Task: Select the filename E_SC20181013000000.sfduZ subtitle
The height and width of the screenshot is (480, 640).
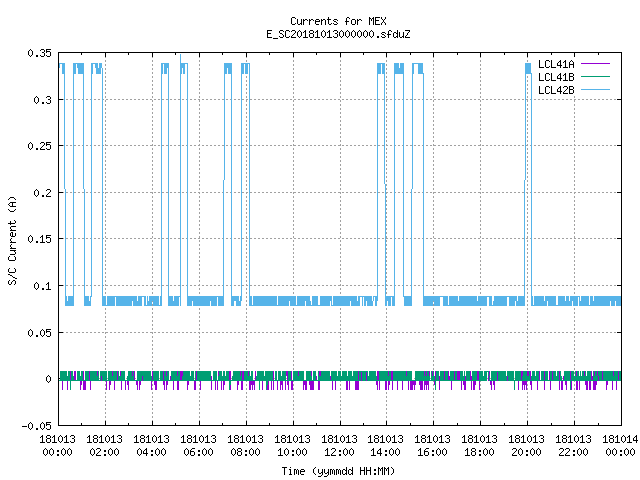Action: pyautogui.click(x=338, y=34)
